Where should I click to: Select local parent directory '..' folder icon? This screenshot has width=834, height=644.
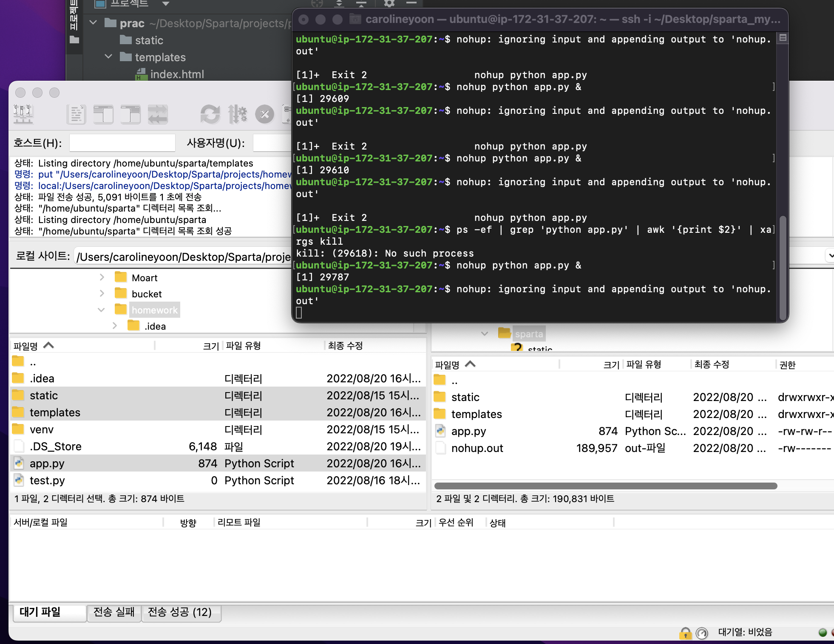[x=18, y=361]
